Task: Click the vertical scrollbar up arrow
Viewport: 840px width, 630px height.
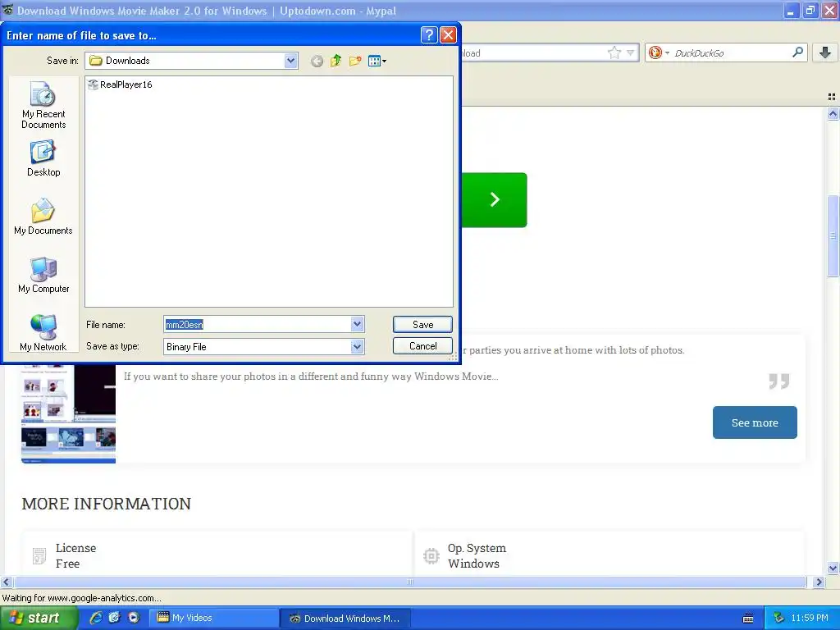Action: click(x=833, y=113)
